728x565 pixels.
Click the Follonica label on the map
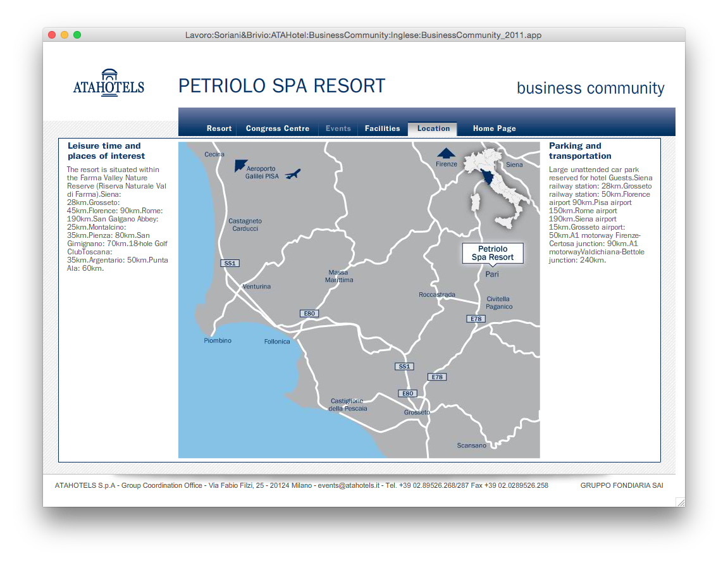point(276,342)
